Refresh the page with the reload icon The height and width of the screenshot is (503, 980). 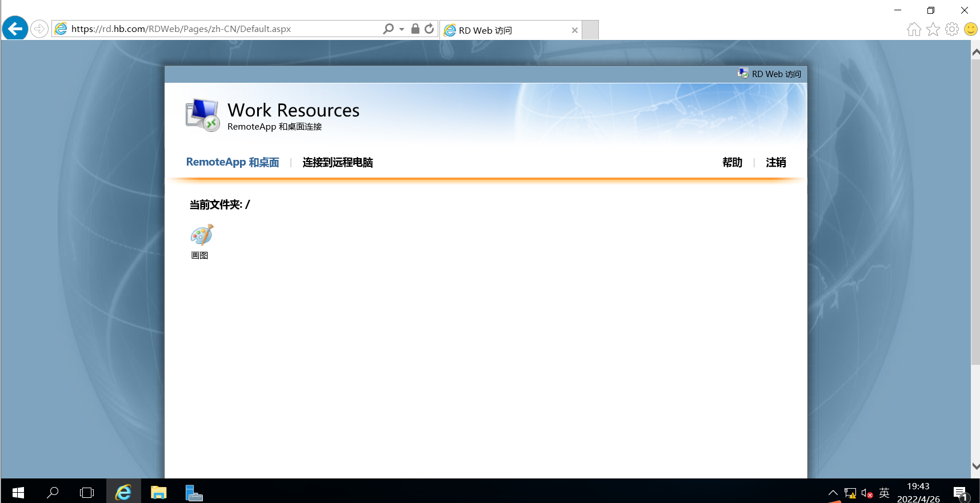point(429,29)
